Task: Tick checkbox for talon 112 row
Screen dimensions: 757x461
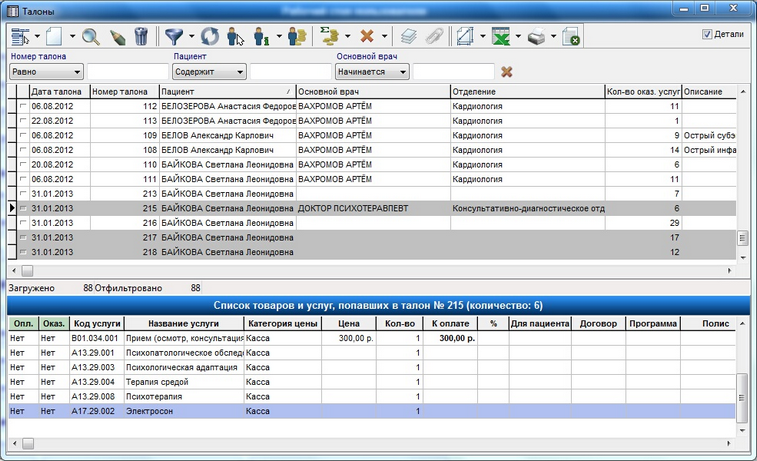Action: coord(23,106)
